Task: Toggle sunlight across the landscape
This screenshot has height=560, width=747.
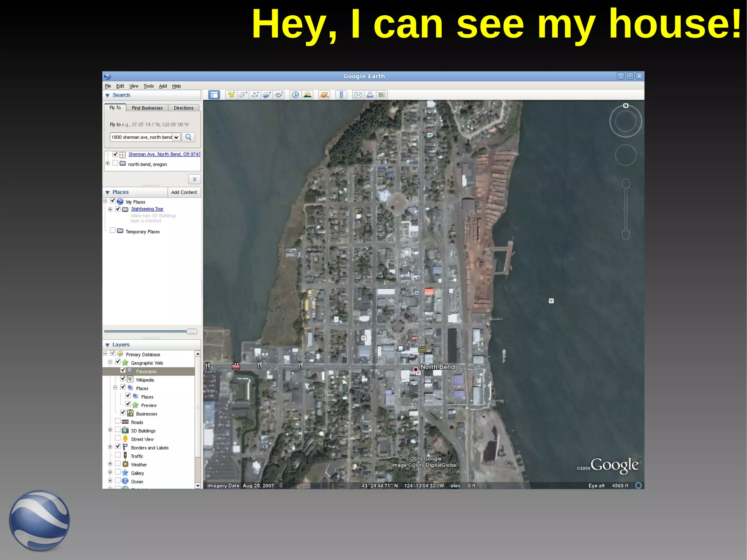Action: tap(308, 95)
